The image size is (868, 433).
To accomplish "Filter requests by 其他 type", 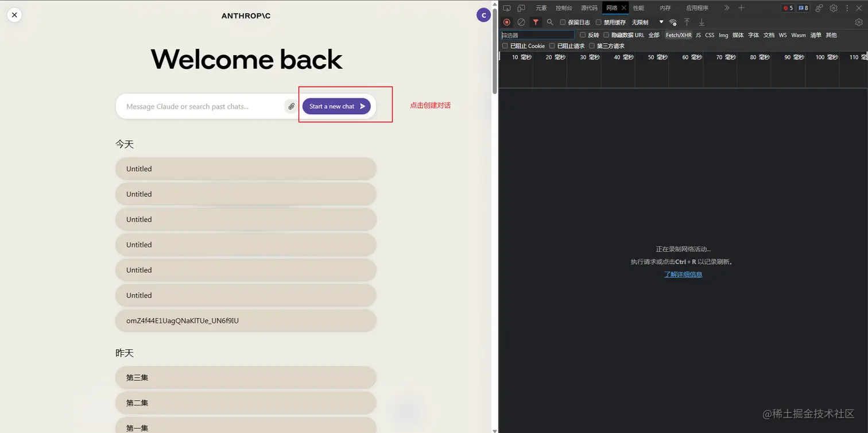I will pos(831,35).
